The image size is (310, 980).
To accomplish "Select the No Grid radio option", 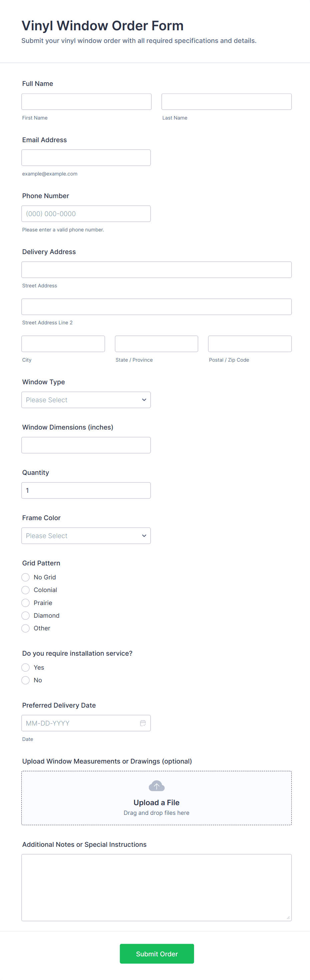I will point(26,577).
